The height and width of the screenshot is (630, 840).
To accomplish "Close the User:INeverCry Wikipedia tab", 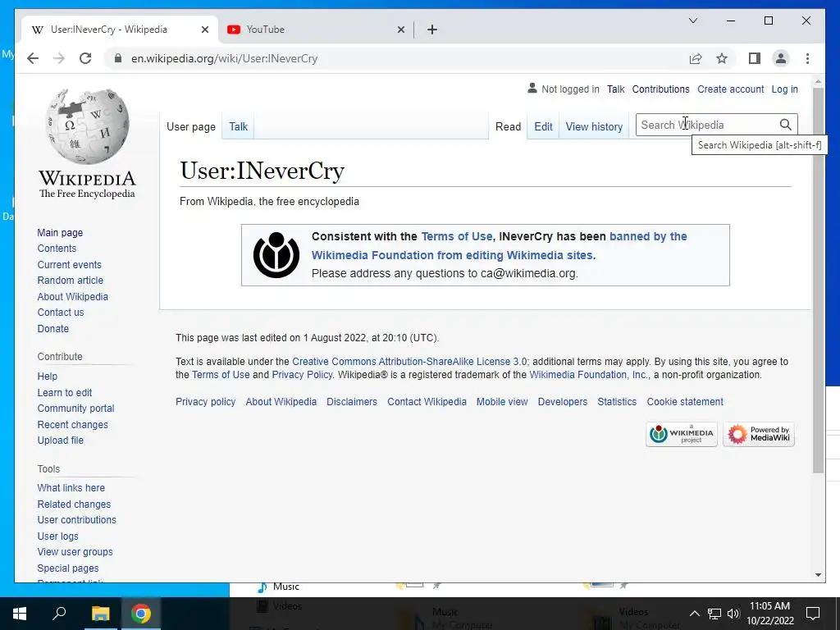I will click(x=204, y=30).
